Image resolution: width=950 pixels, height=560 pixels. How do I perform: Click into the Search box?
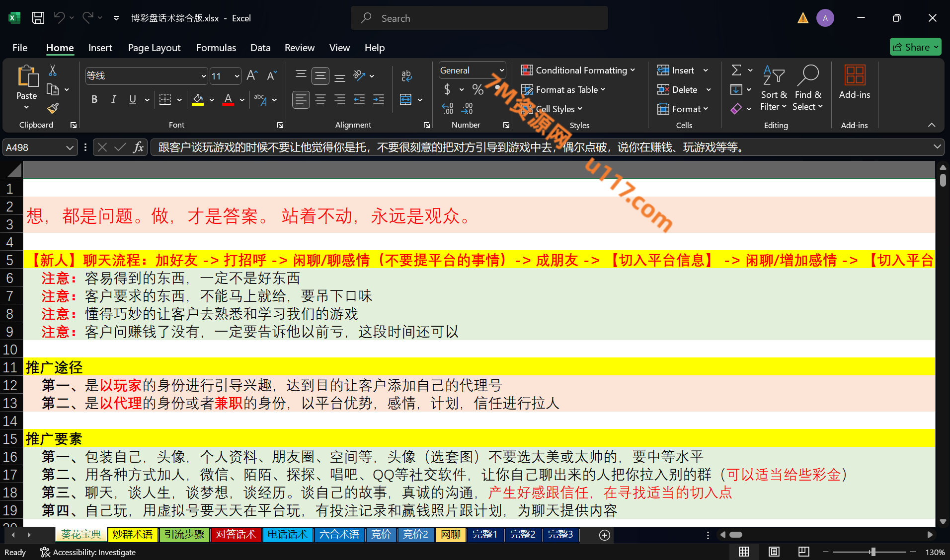479,18
